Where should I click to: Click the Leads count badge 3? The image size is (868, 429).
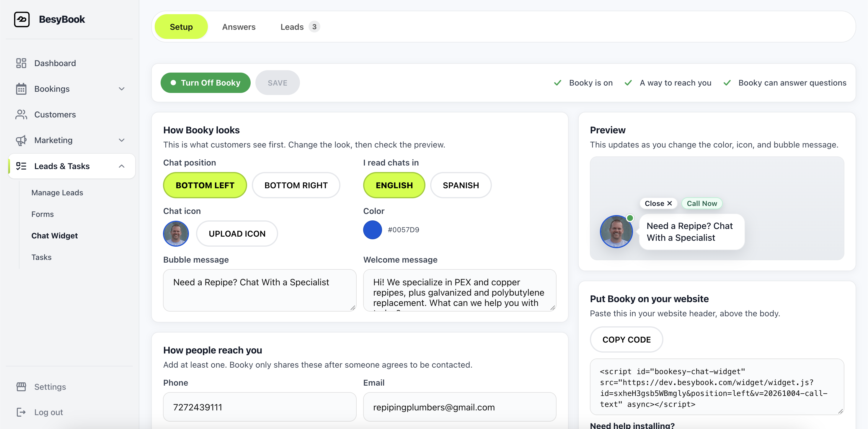(314, 27)
